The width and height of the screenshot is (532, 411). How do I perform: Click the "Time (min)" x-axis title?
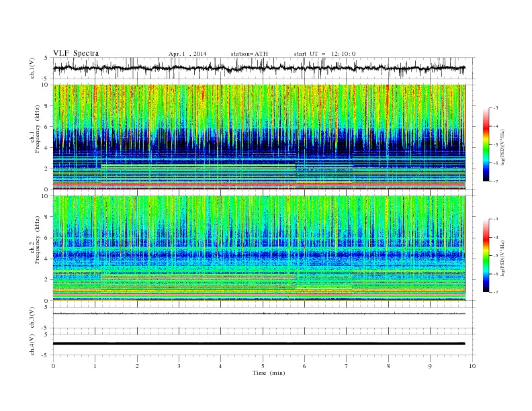tap(269, 373)
